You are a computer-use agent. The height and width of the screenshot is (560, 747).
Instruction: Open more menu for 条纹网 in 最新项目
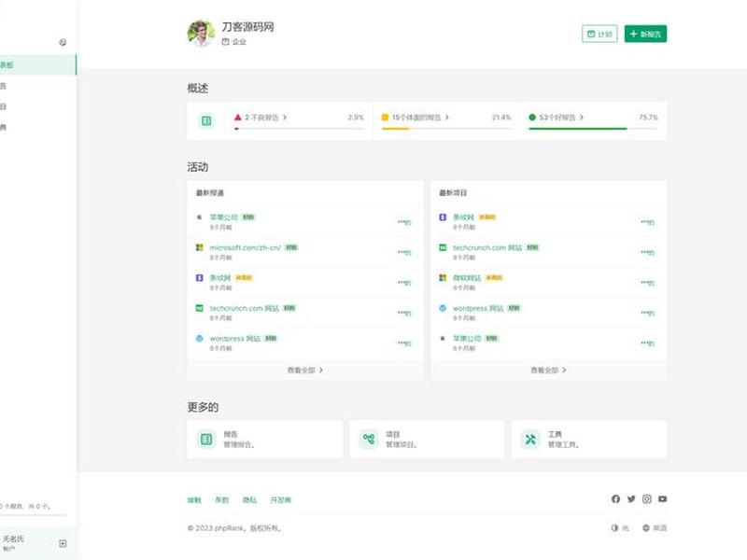[647, 222]
